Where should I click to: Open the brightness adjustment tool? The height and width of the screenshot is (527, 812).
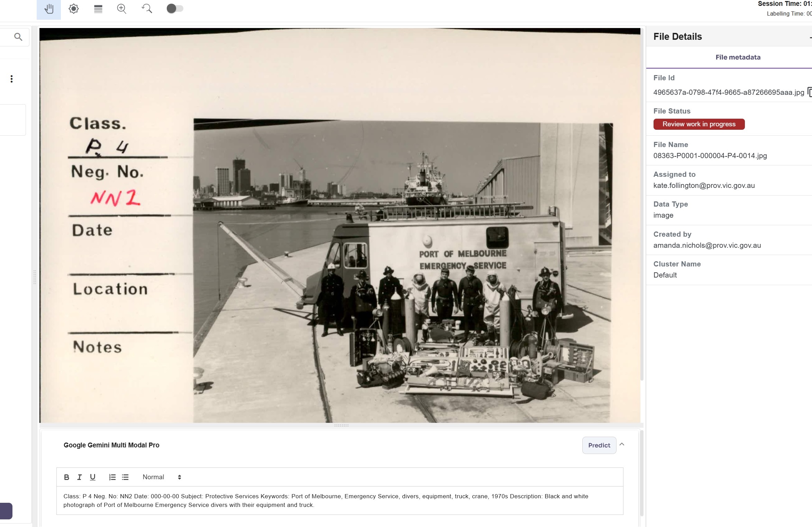(73, 9)
